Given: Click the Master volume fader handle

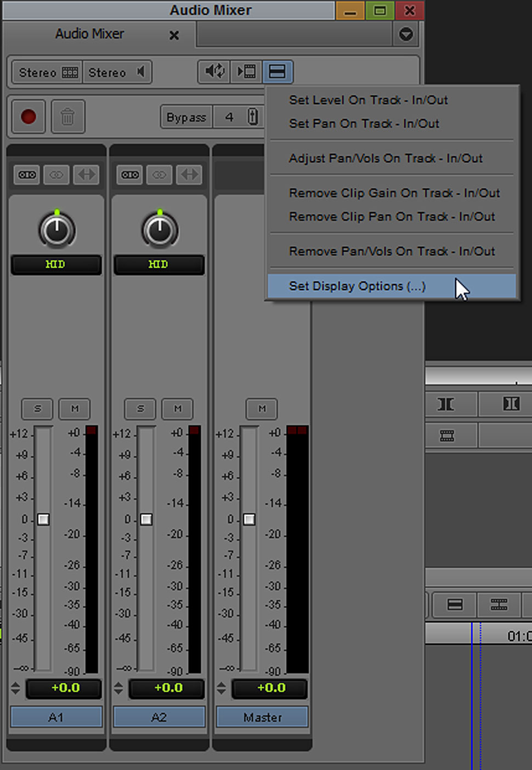Looking at the screenshot, I should click(x=249, y=519).
